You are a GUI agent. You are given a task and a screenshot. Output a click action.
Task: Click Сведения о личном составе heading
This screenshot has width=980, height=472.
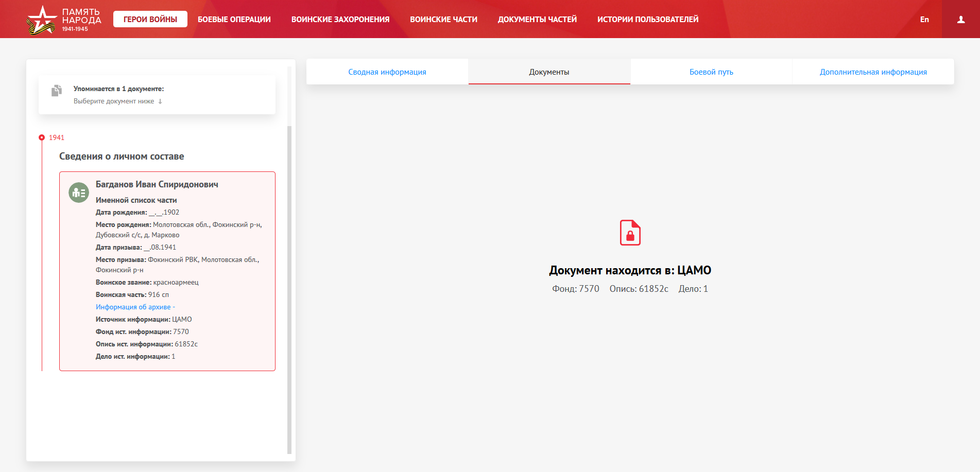[122, 156]
